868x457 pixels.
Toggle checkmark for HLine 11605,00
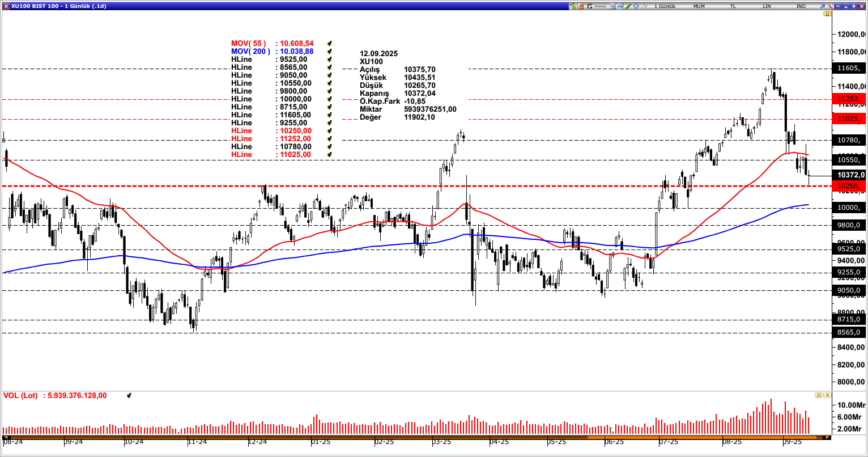coord(329,115)
